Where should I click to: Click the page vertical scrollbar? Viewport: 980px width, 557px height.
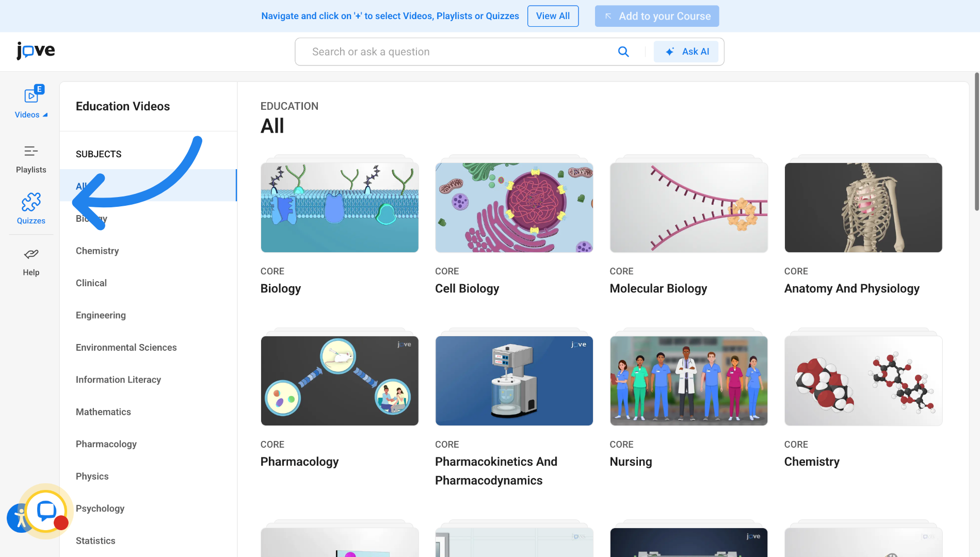[976, 142]
